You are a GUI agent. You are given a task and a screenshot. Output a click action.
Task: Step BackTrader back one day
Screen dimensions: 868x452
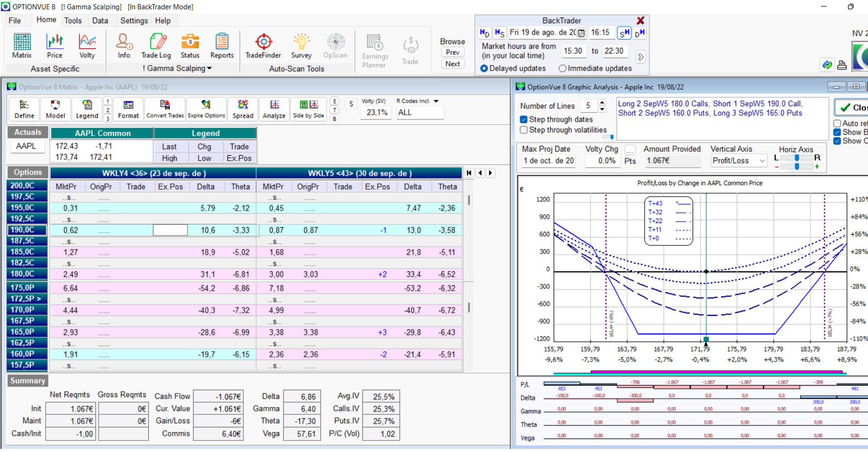484,33
